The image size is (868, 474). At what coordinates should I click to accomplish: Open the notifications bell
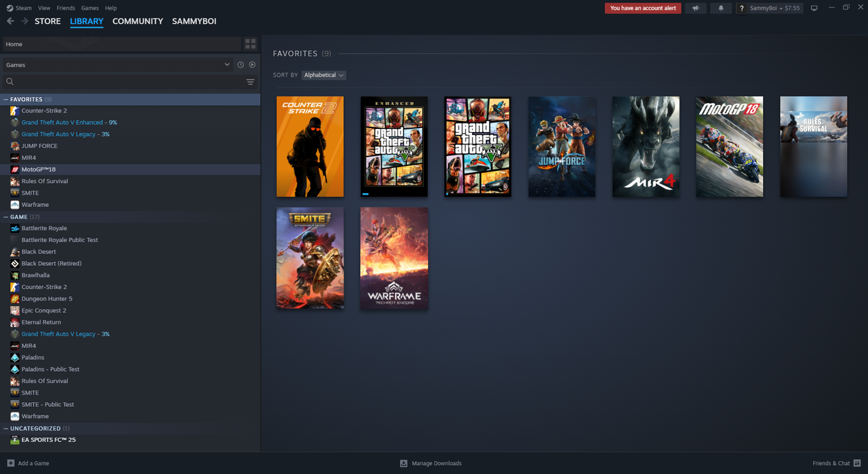[x=721, y=8]
